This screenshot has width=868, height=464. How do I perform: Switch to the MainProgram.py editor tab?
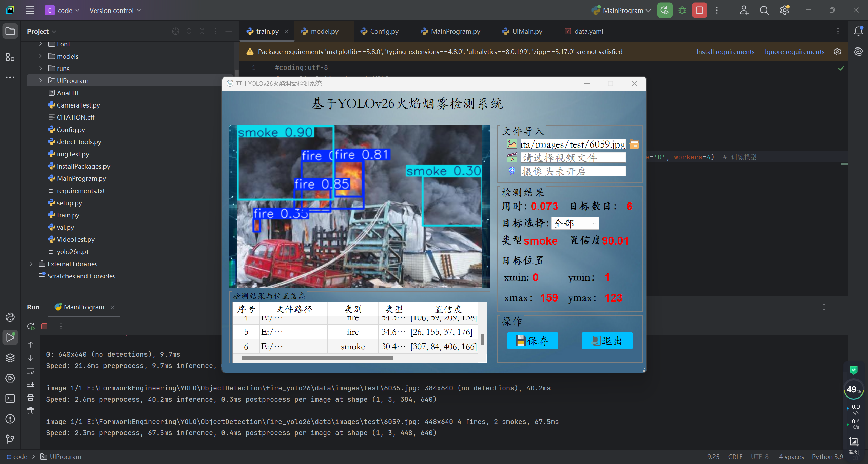tap(455, 31)
